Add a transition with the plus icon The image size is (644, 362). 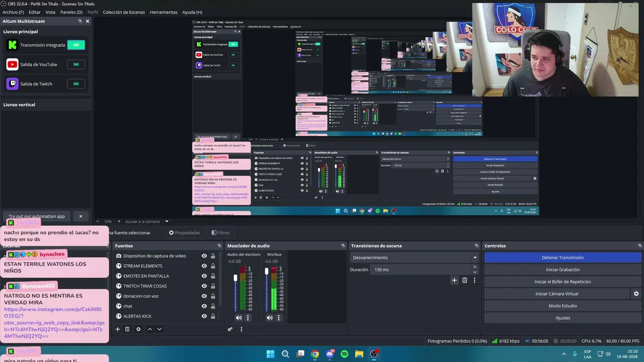(454, 280)
